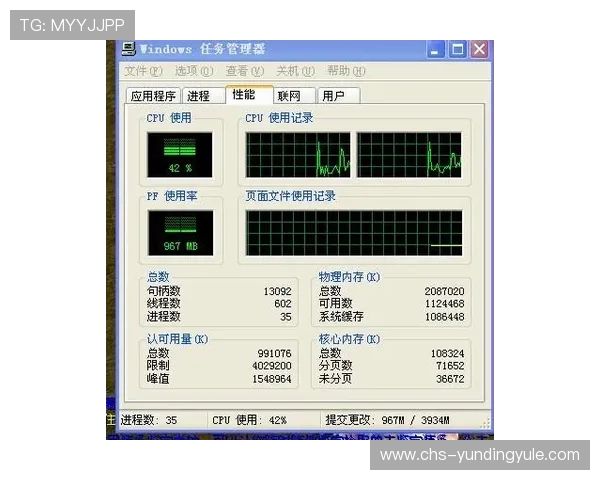Show the 用户 tab

click(333, 96)
